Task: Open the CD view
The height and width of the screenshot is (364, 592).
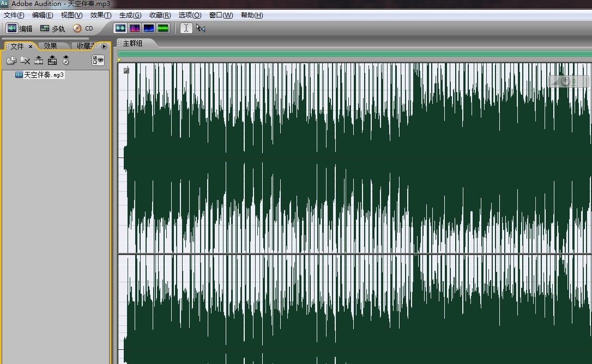Action: [83, 28]
